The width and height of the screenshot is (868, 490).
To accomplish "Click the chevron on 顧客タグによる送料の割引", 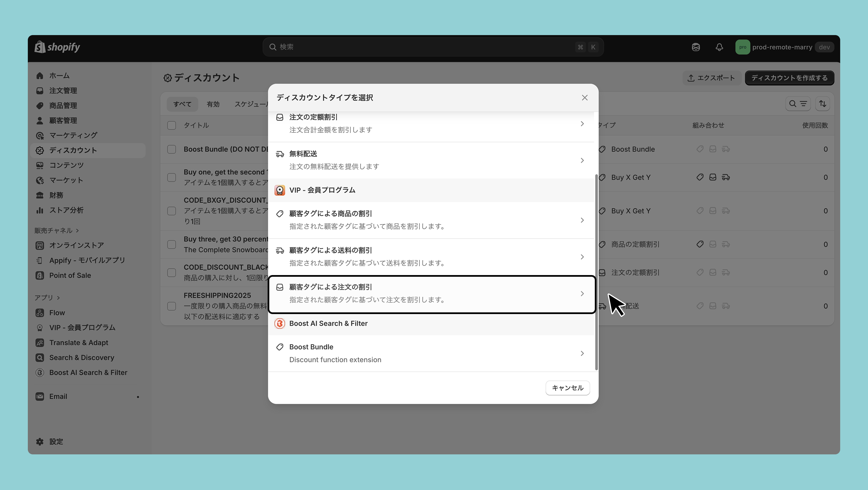I will pyautogui.click(x=582, y=257).
